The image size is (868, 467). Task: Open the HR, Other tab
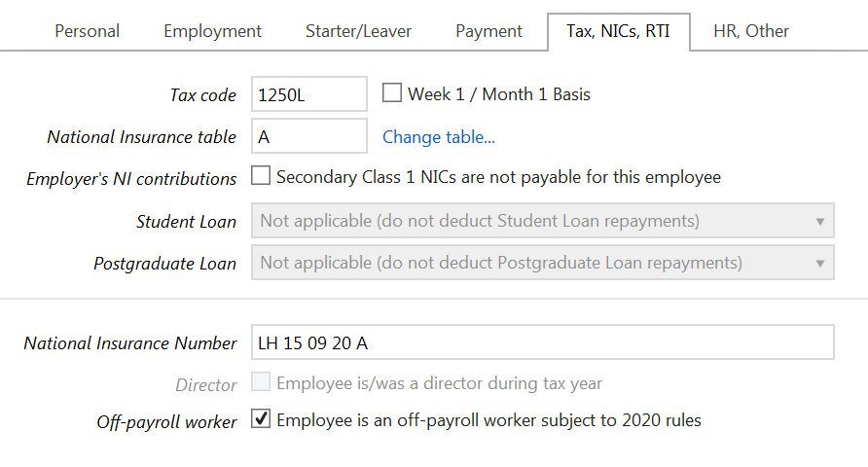tap(750, 31)
